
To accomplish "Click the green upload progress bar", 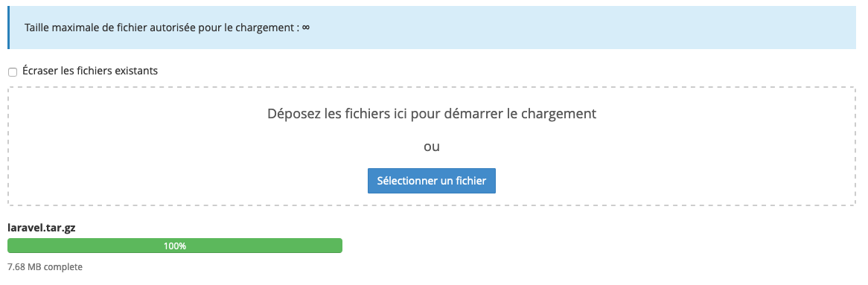I will click(175, 246).
